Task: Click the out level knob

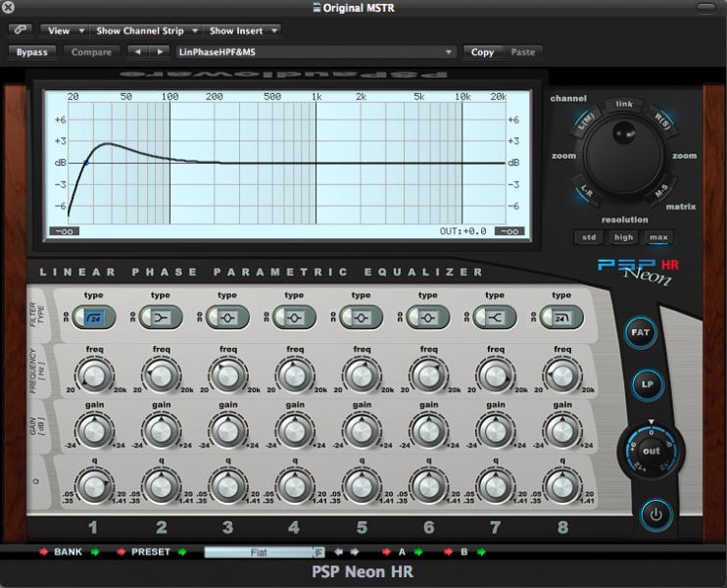Action: click(x=651, y=451)
